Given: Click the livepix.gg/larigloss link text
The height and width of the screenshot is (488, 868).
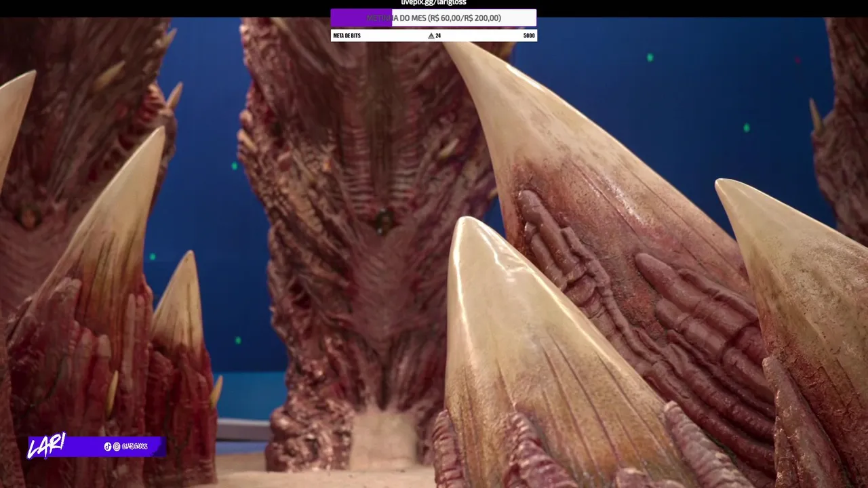Looking at the screenshot, I should coord(433,3).
